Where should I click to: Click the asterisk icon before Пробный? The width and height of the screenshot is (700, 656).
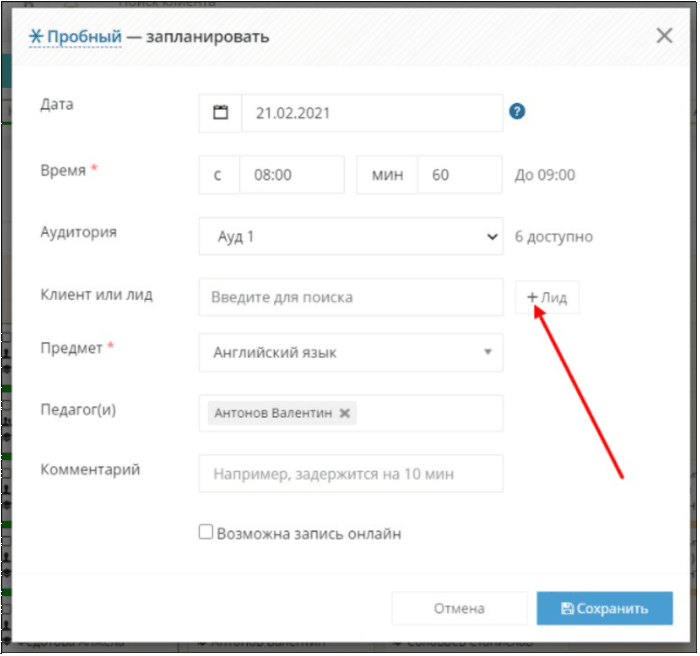pyautogui.click(x=36, y=37)
